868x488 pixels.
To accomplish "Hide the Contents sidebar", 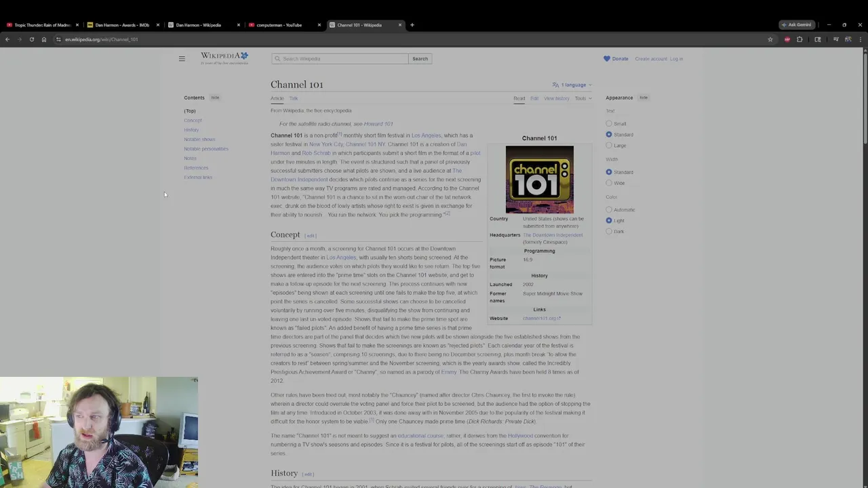I will (215, 98).
